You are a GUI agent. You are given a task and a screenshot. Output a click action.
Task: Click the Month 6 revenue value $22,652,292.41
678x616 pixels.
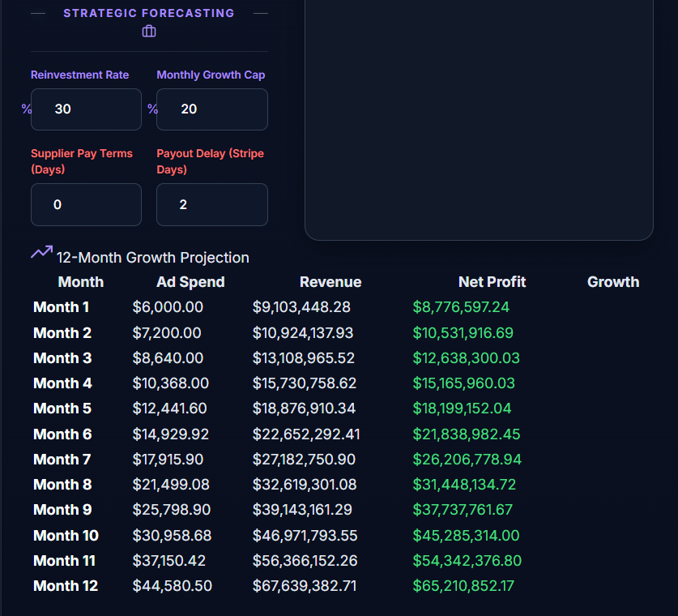(306, 434)
